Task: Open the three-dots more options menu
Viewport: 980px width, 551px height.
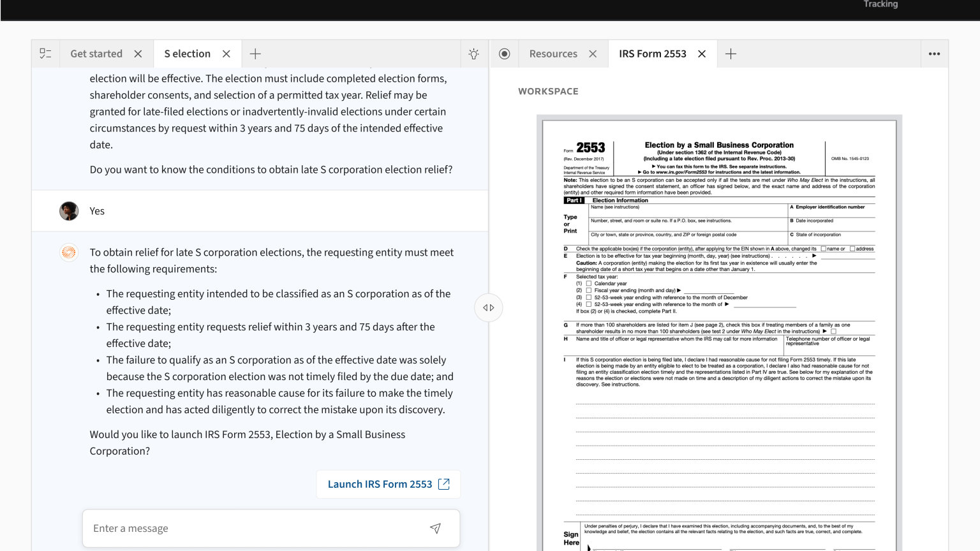Action: [x=934, y=54]
